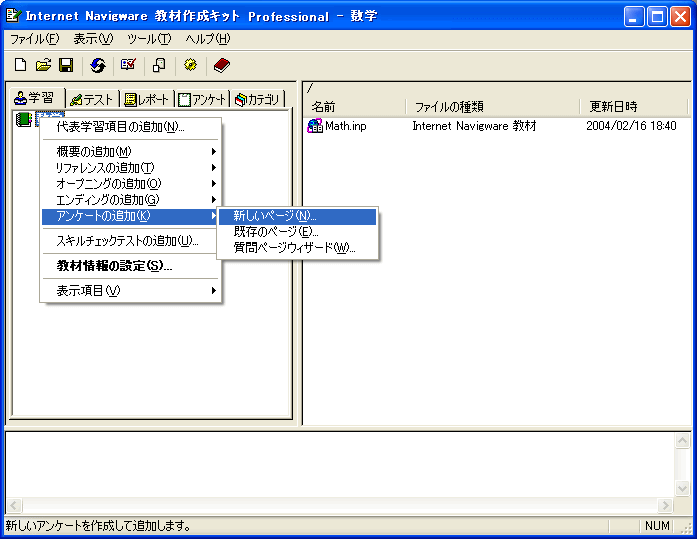Select 既存のページ(E)... in submenu

[x=297, y=232]
